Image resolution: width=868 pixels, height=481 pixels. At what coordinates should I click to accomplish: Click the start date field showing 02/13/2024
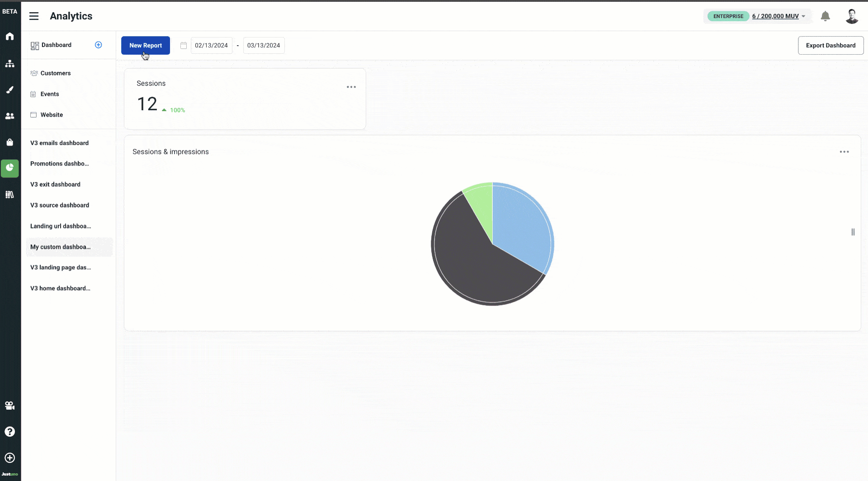coord(212,45)
